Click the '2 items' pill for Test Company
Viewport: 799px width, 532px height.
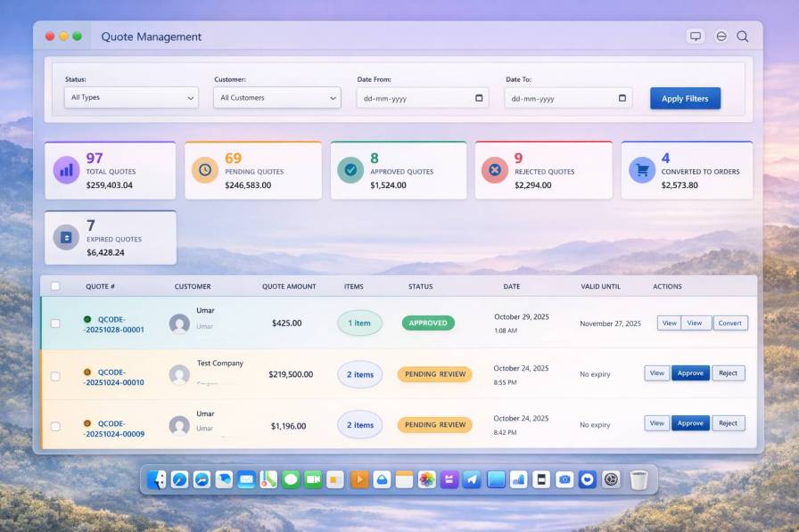(359, 374)
